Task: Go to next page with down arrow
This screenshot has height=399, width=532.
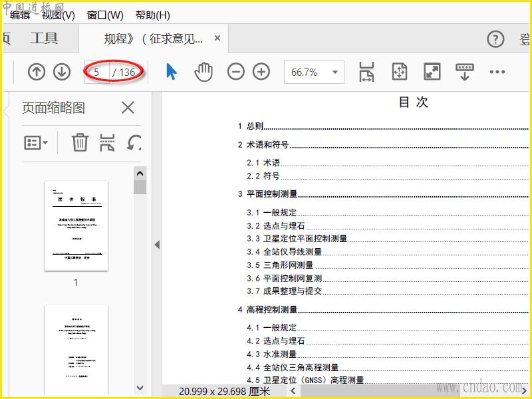Action: pos(62,72)
